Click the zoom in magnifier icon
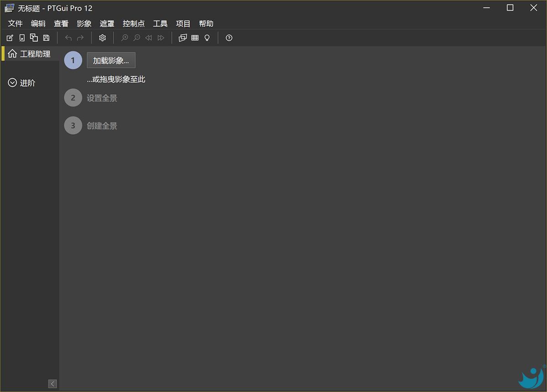 point(124,38)
